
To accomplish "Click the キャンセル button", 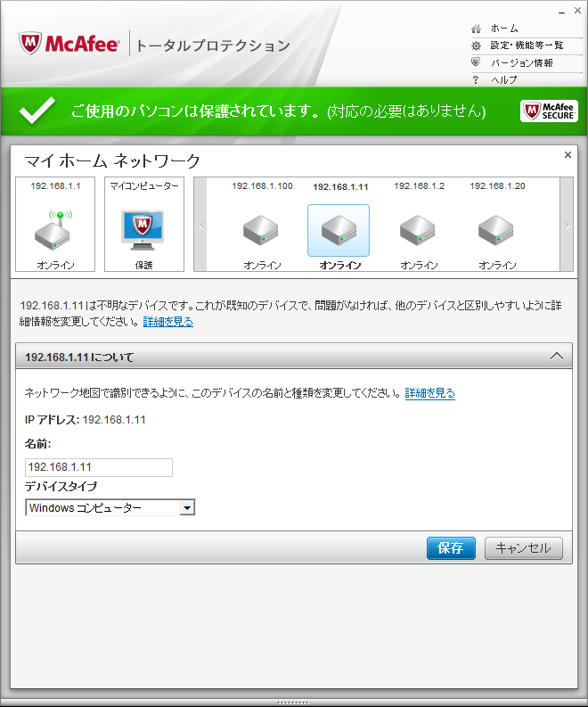I will [524, 547].
